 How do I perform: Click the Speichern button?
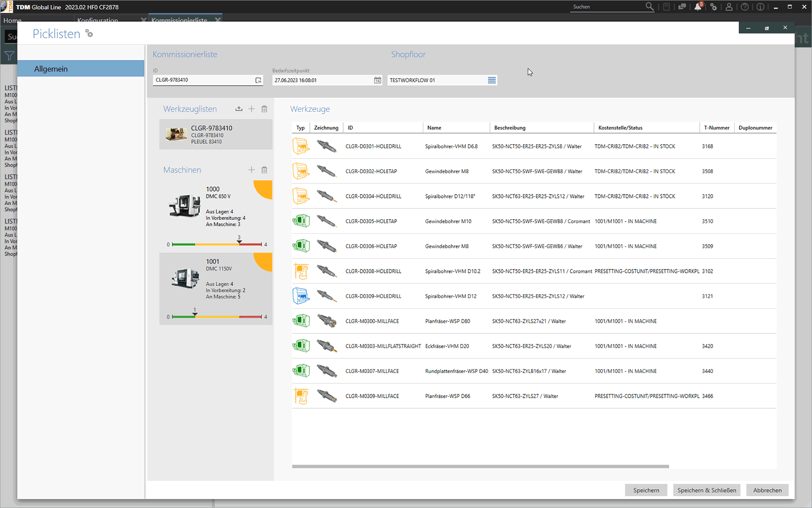point(646,490)
